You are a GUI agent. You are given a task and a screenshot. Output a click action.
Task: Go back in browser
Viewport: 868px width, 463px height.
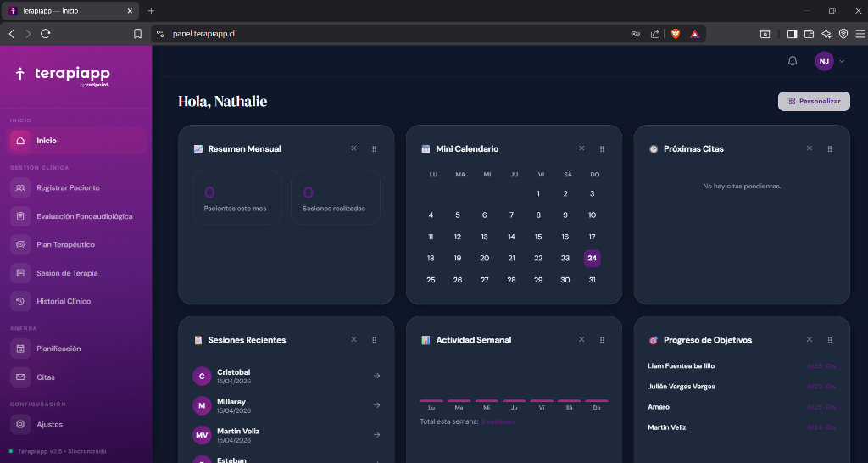click(12, 34)
